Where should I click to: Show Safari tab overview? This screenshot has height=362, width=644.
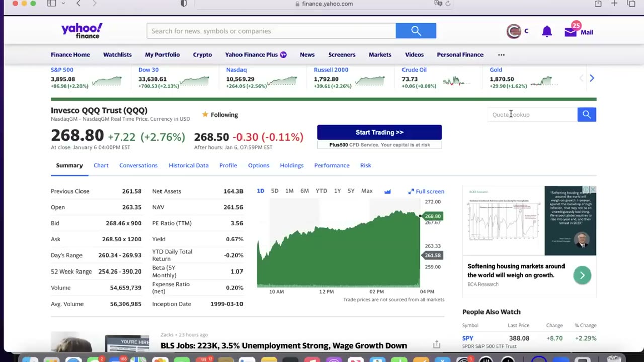(631, 4)
